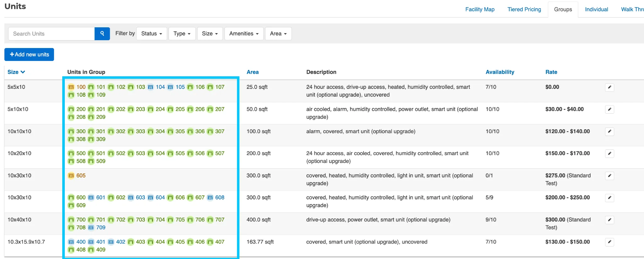Edit the 10x40x10 group with pencil icon
This screenshot has width=644, height=259.
[609, 220]
